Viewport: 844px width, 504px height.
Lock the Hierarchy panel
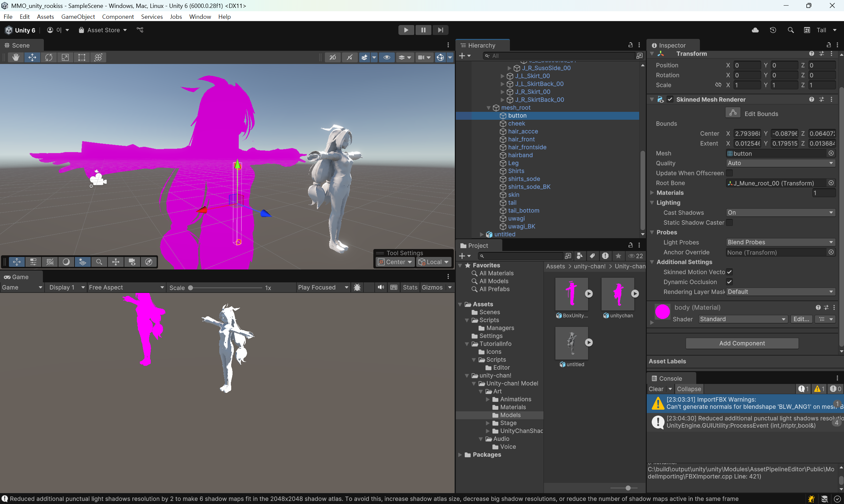click(x=631, y=45)
